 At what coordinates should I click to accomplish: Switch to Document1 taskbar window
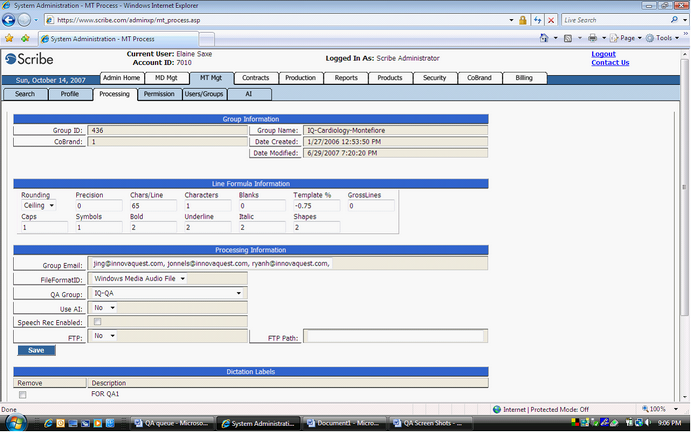pyautogui.click(x=345, y=423)
